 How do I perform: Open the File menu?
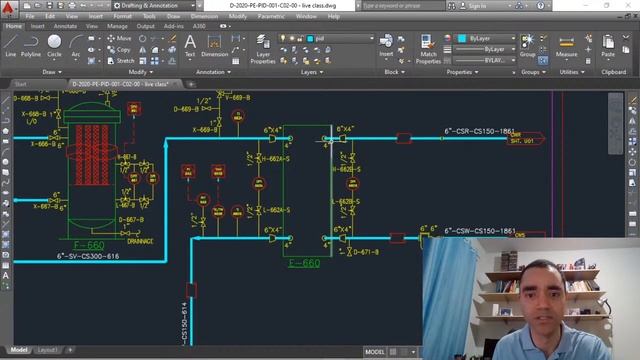click(30, 16)
